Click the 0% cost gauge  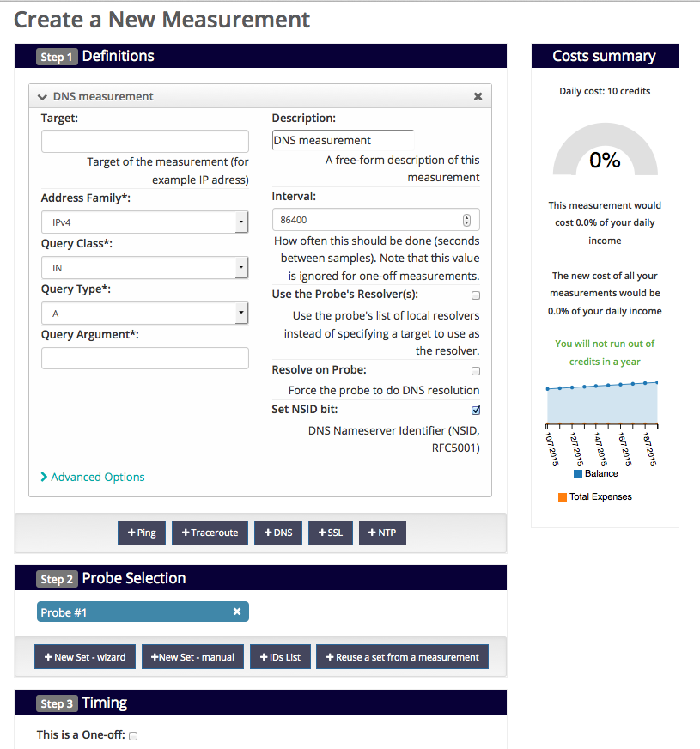coord(605,149)
